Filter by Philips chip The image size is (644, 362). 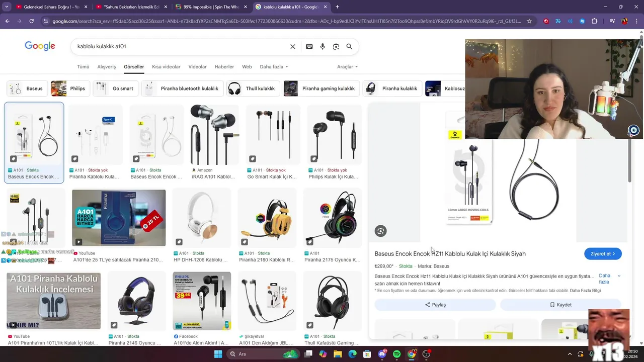click(69, 88)
